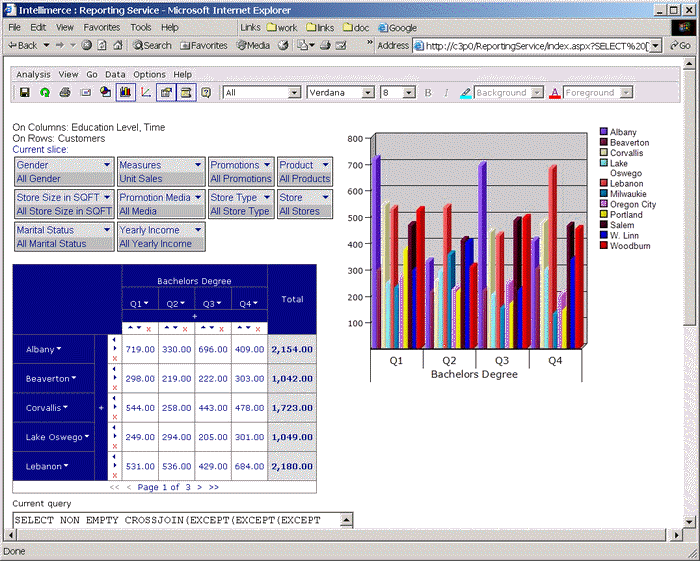Screen dimensions: 700x561
Task: Click the browser Back button
Action: [x=24, y=45]
